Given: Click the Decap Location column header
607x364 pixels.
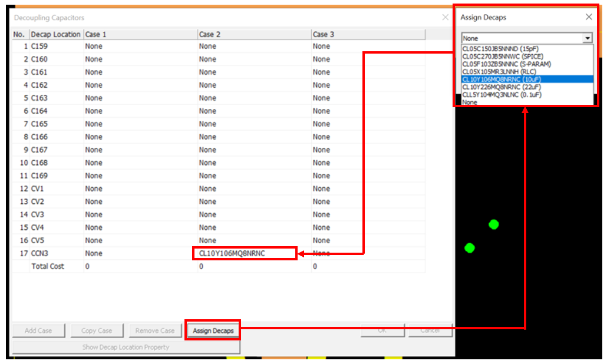Looking at the screenshot, I should [55, 34].
